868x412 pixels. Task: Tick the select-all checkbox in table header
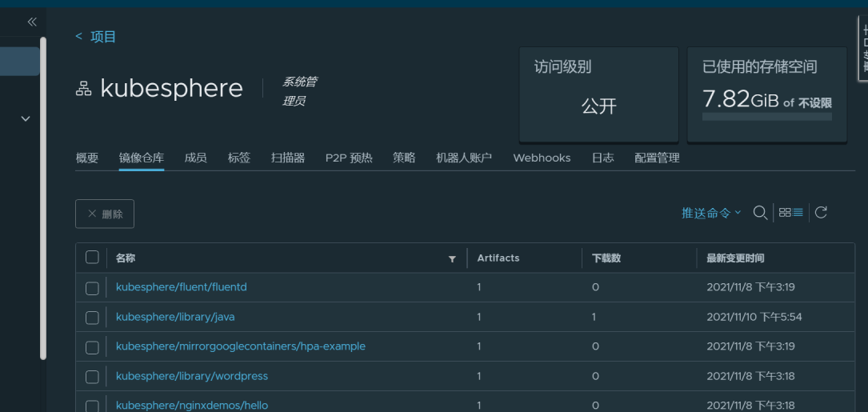click(x=92, y=258)
